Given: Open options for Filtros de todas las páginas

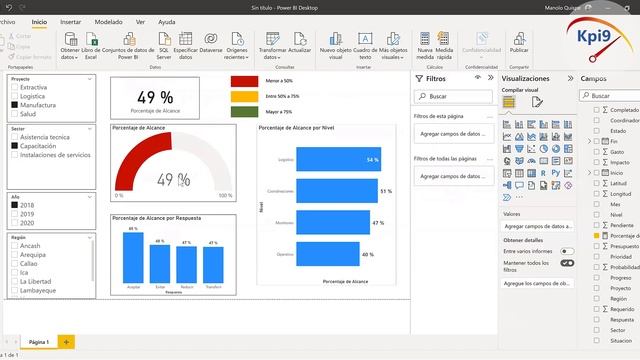Looking at the screenshot, I should (x=490, y=159).
